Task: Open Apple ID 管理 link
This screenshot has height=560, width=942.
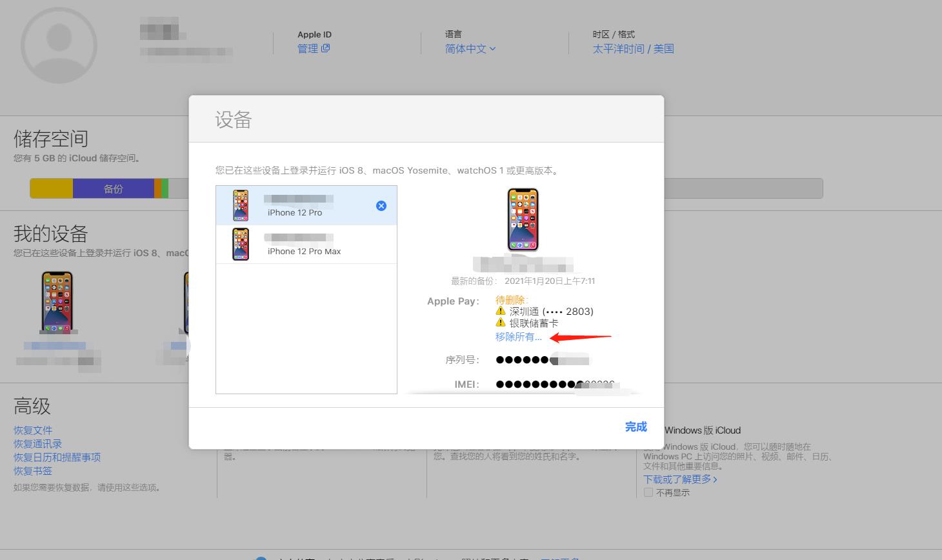Action: 313,48
